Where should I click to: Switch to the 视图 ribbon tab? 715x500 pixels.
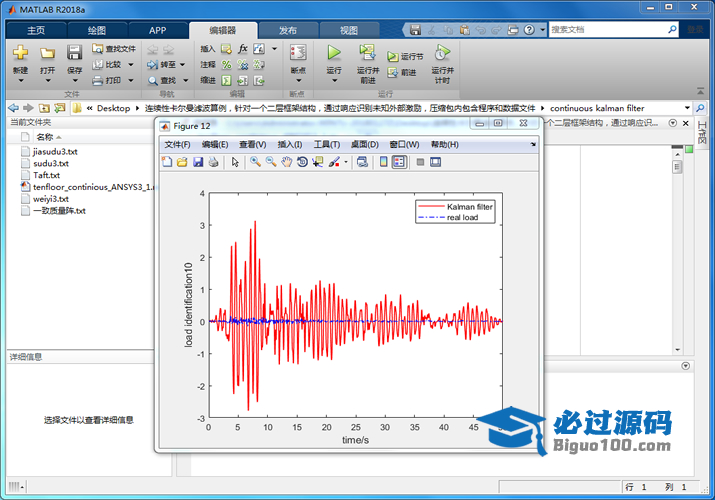pyautogui.click(x=349, y=30)
